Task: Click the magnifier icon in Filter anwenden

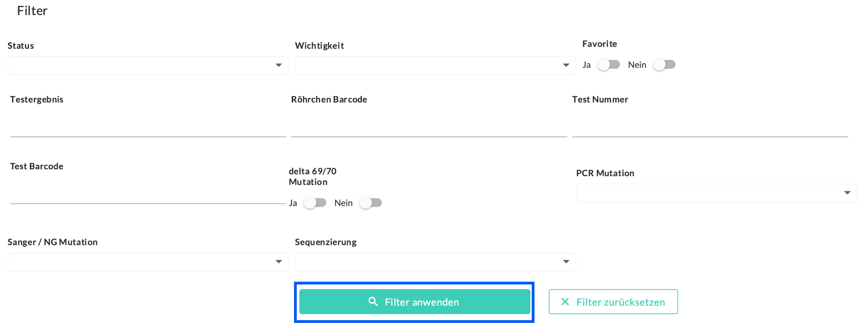Action: pos(373,301)
